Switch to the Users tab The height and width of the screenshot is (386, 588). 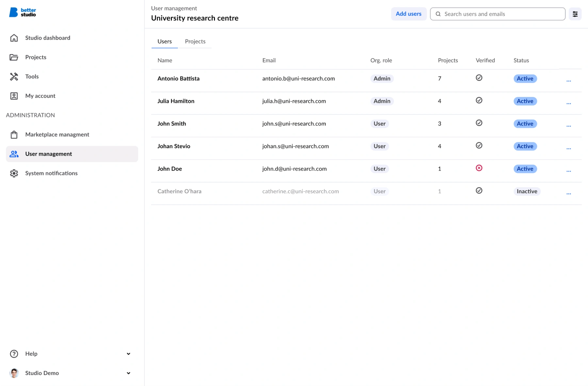(x=165, y=41)
